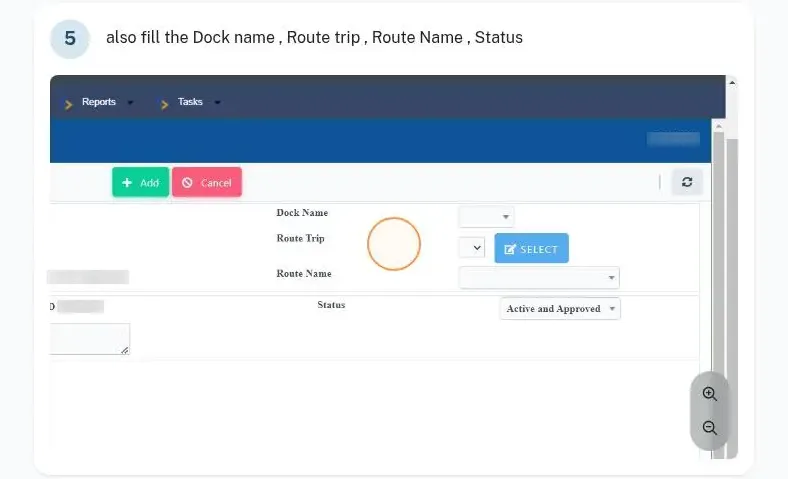The width and height of the screenshot is (788, 479).
Task: Zoom out with magnifier minus icon
Action: point(710,428)
